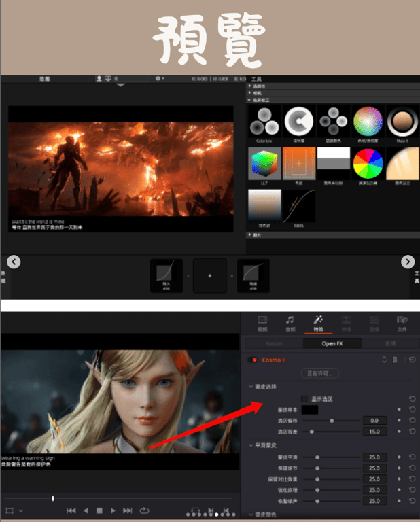Add a keyframe for 保留细节
Viewport: 420px width, 522px height.
point(399,468)
